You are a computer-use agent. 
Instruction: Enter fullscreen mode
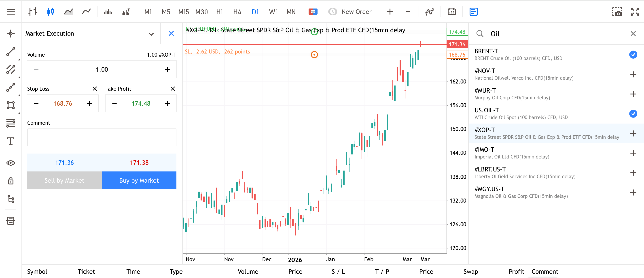coord(635,12)
